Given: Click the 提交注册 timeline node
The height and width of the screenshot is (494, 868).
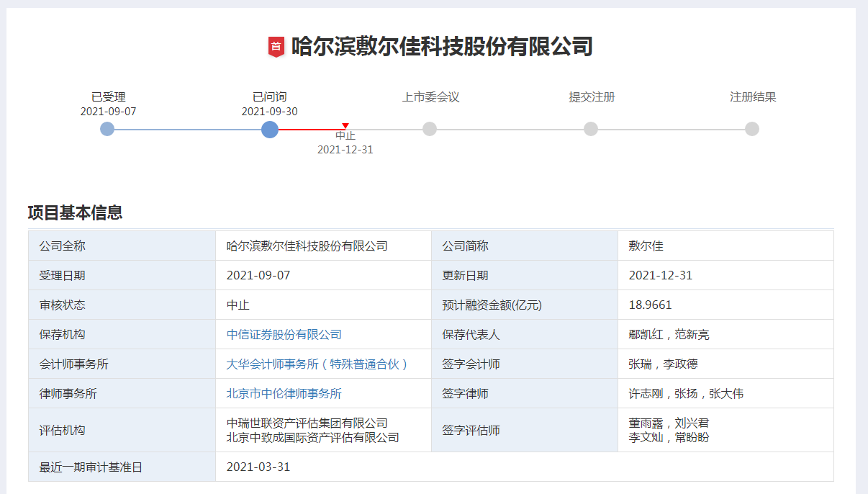Looking at the screenshot, I should (x=591, y=129).
